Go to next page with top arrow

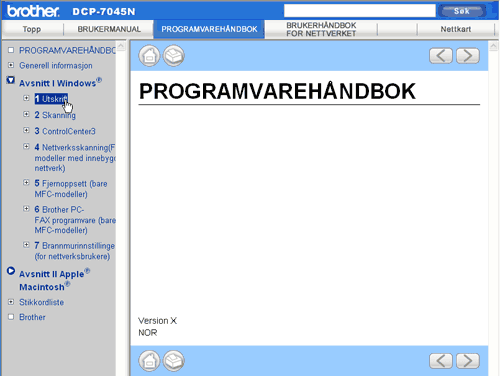coord(468,56)
